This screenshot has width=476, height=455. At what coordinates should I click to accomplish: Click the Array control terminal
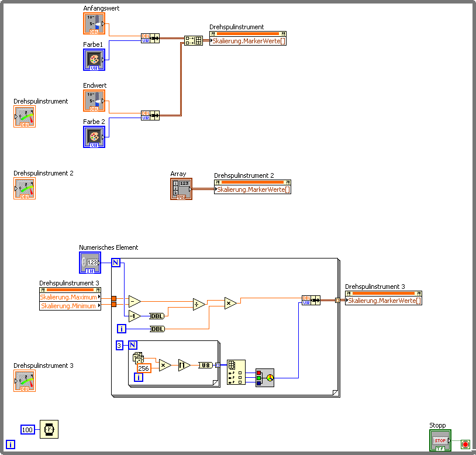(x=181, y=189)
